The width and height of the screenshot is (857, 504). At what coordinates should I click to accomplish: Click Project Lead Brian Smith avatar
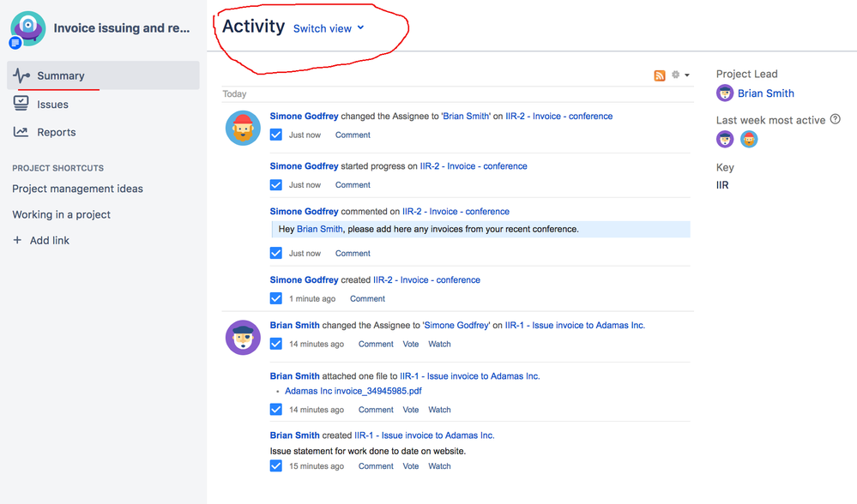click(x=725, y=93)
